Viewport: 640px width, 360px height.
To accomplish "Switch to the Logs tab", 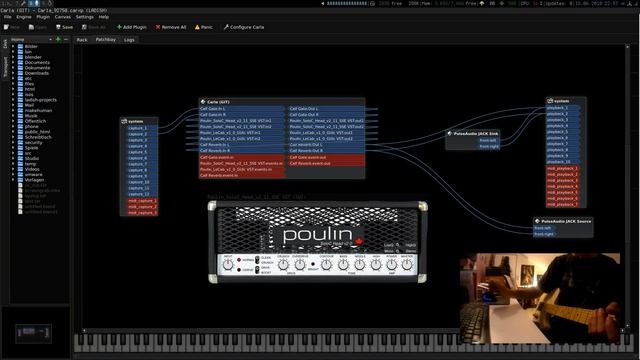I will pos(129,40).
